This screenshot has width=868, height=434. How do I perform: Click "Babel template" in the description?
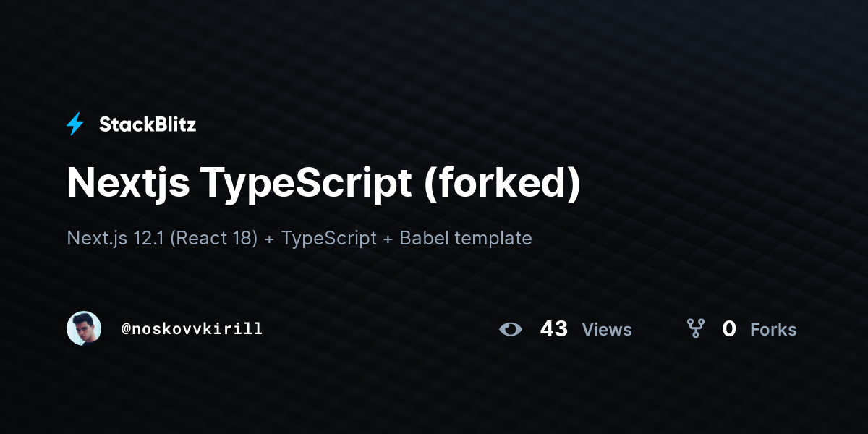(466, 238)
